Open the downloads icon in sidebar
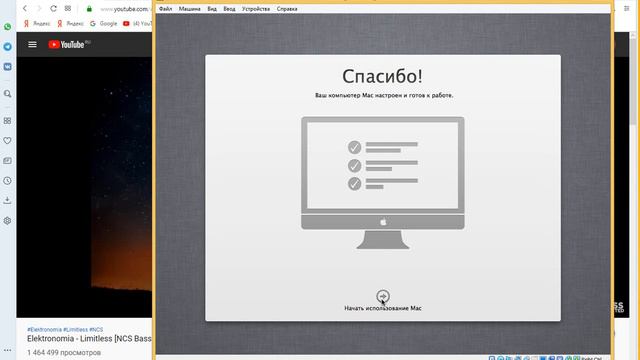This screenshot has width=640, height=360. click(x=7, y=200)
